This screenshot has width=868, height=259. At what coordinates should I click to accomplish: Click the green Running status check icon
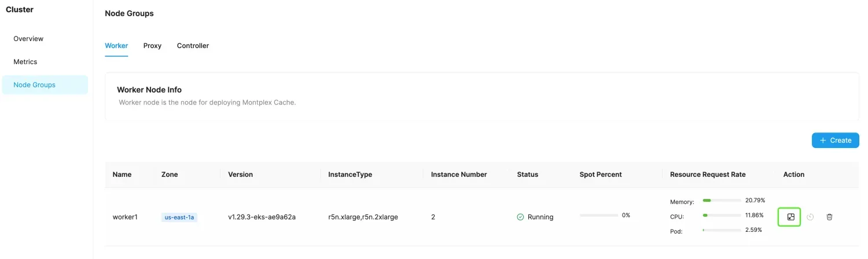point(520,217)
